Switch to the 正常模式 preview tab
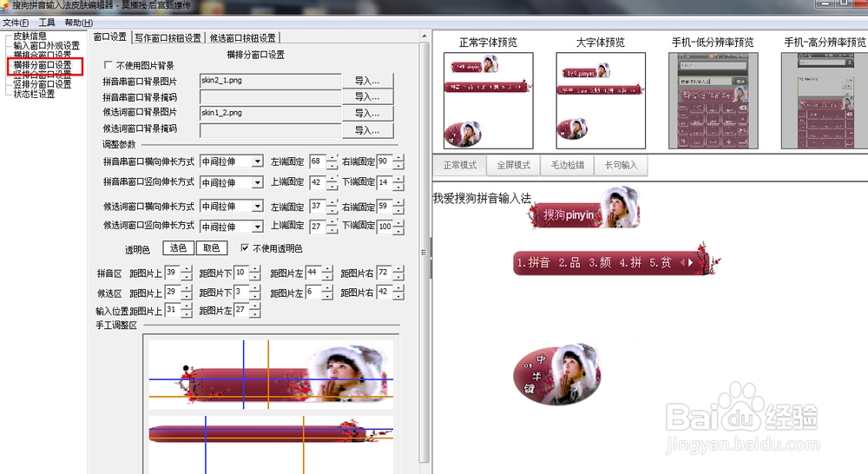This screenshot has width=868, height=474. point(460,165)
